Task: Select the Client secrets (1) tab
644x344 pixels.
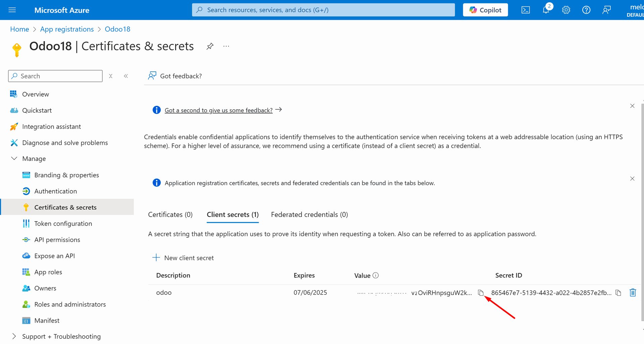Action: pos(233,215)
